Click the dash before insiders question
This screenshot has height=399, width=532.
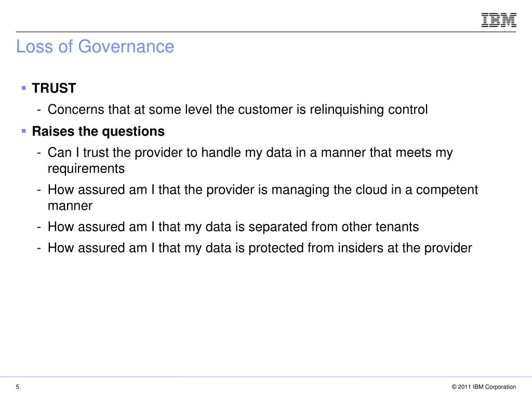(39, 249)
